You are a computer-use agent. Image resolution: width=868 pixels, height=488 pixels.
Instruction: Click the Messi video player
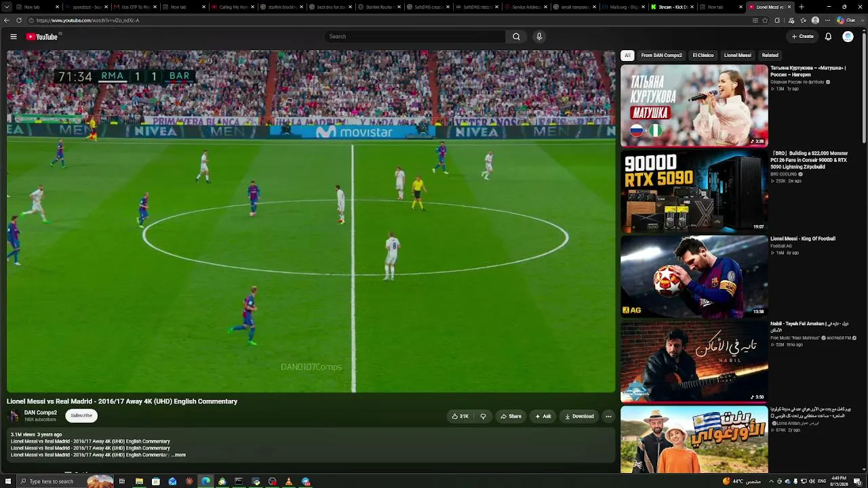click(311, 221)
